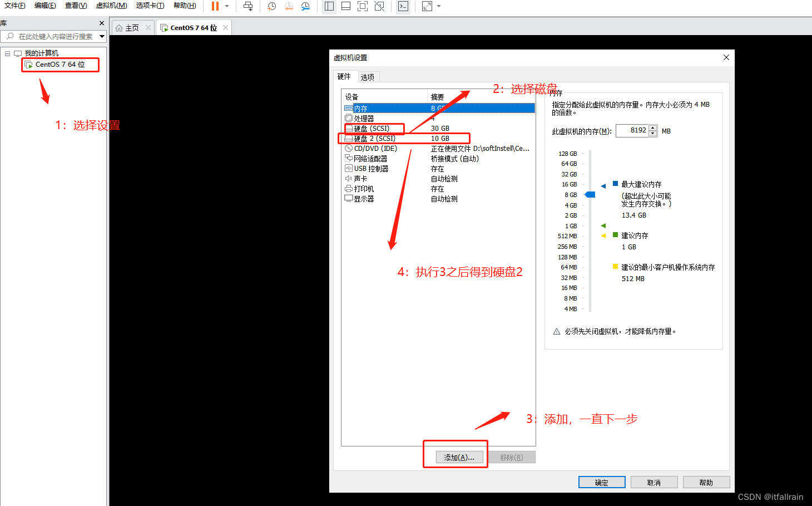Select the 硬盘 2 (SCSI) 10 GB row
The height and width of the screenshot is (506, 812).
[439, 138]
